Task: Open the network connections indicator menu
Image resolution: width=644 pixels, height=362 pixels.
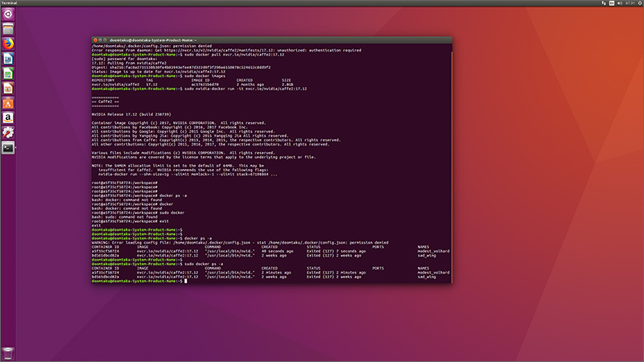Action: click(604, 3)
